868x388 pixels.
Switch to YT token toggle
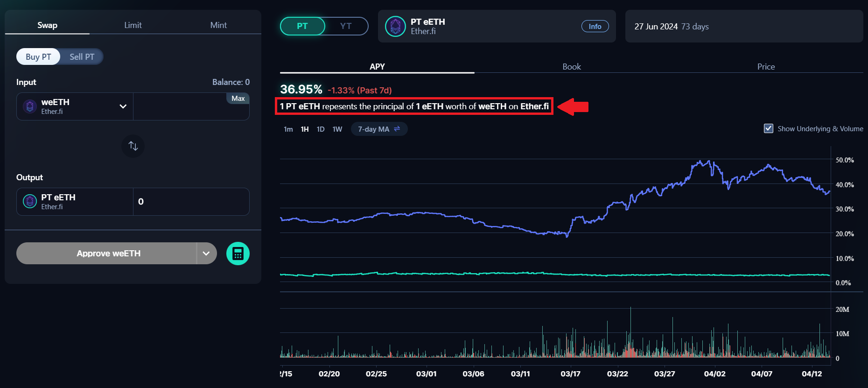click(345, 26)
